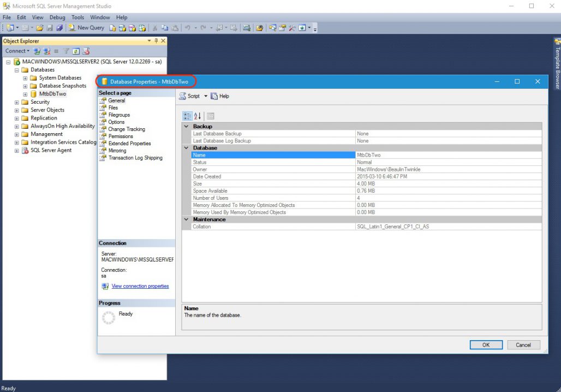Click the Owner value MacWindows\BeaulinTwinkle
This screenshot has width=561, height=392.
tap(389, 169)
